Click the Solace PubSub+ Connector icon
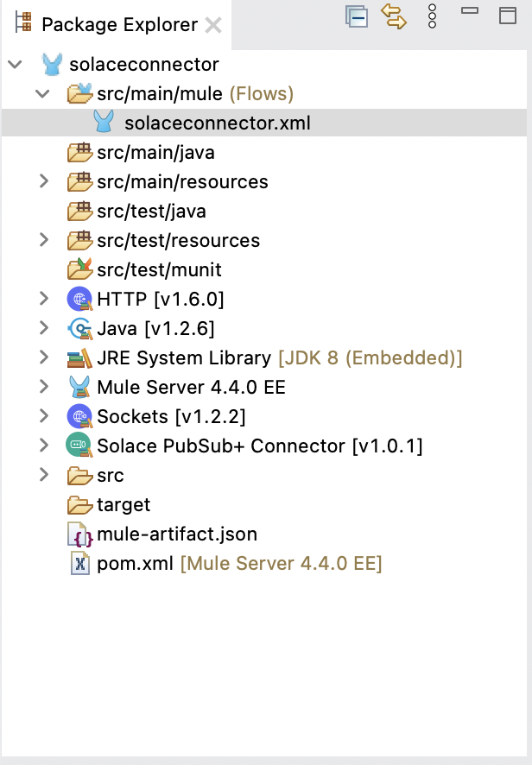 (79, 446)
